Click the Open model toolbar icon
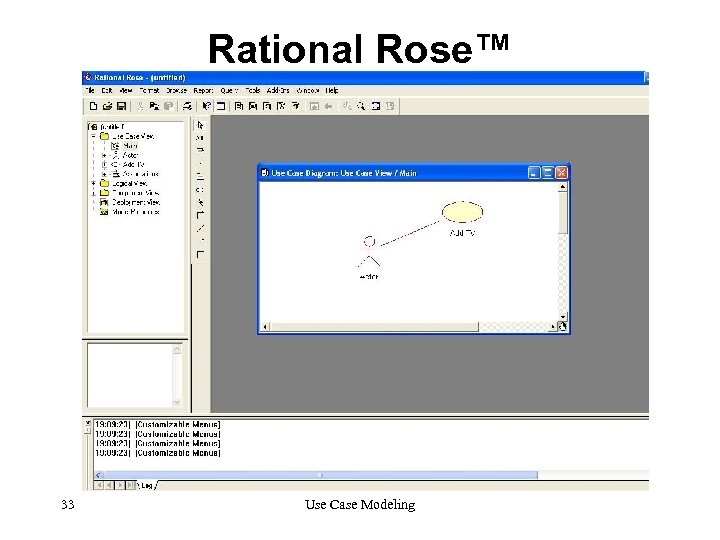720x540 pixels. tap(107, 106)
